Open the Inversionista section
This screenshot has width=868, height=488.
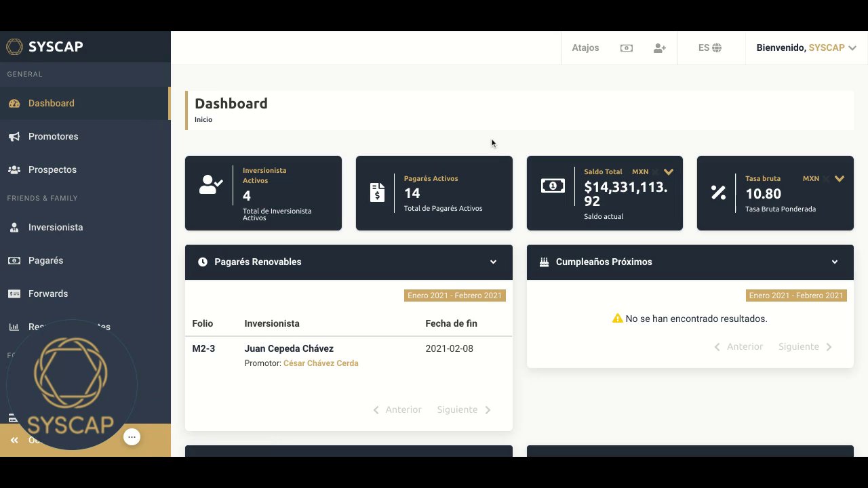85,227
